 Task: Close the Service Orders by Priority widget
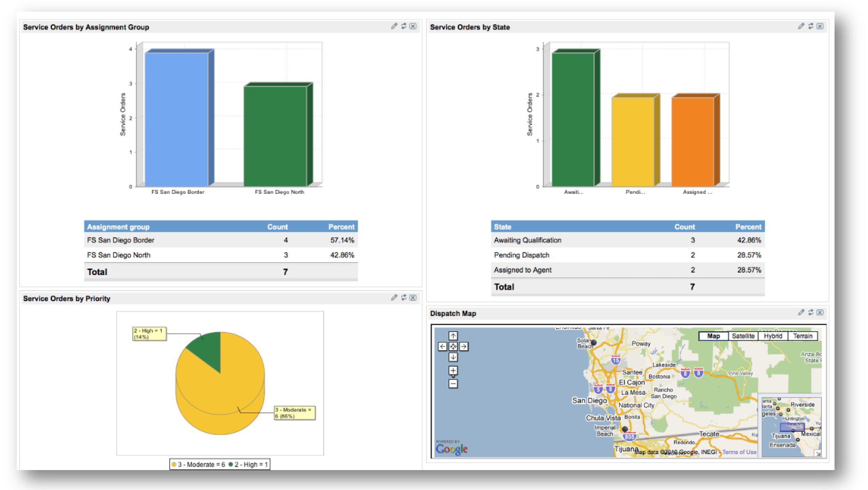coord(413,298)
